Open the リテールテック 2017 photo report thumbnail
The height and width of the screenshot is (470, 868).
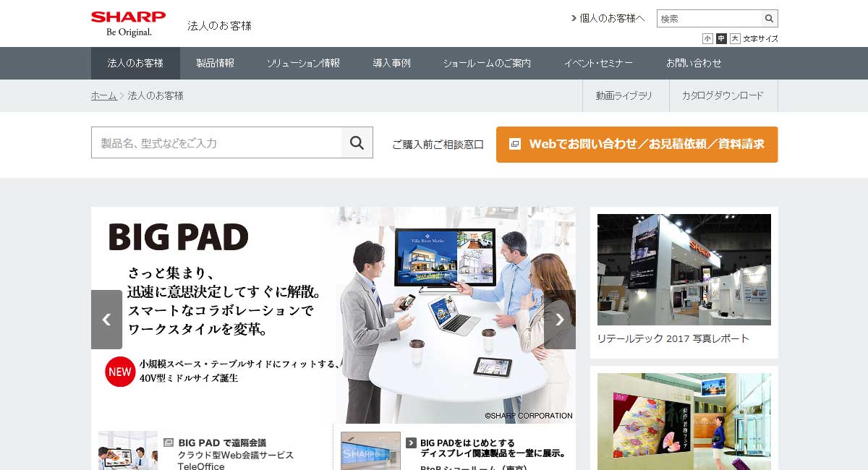[x=684, y=270]
